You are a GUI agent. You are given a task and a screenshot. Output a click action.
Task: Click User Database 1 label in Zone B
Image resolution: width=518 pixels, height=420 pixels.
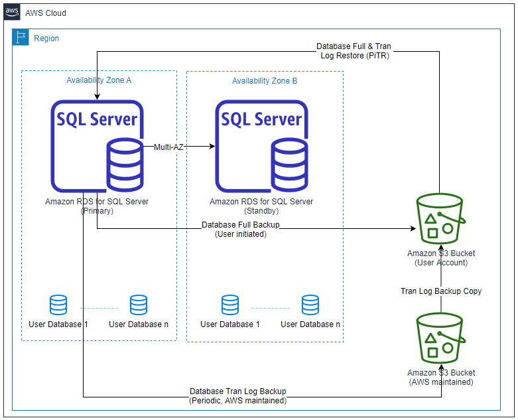pyautogui.click(x=230, y=324)
